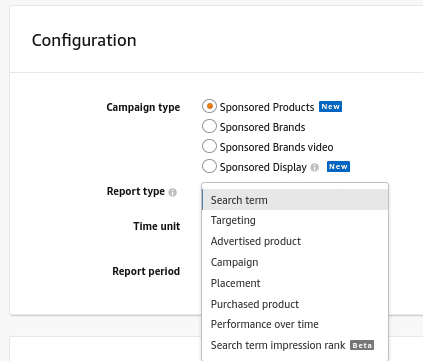Click the Campaign type label

143,107
